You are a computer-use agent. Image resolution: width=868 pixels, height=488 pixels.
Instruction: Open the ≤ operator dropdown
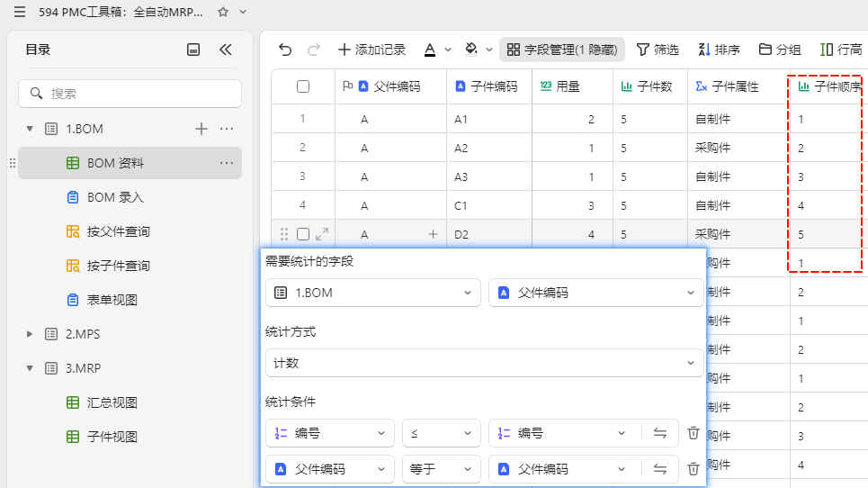[441, 433]
